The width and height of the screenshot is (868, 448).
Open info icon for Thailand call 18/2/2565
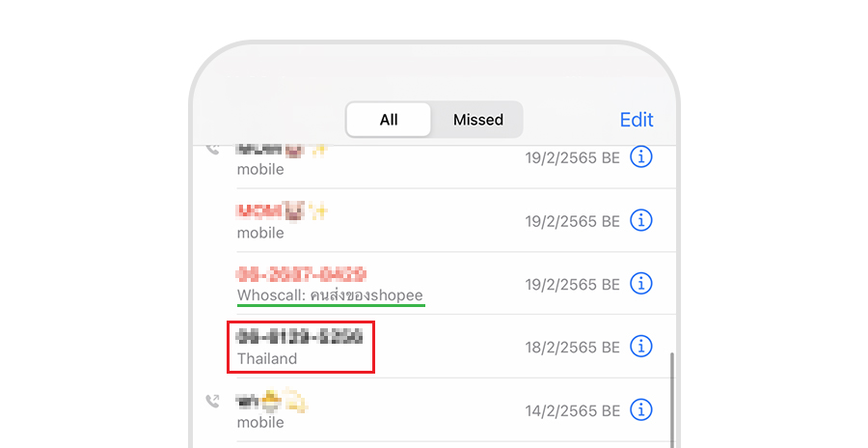point(641,347)
